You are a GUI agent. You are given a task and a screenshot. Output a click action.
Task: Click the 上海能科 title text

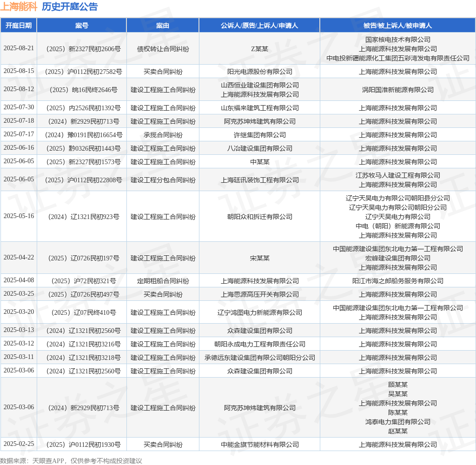point(19,7)
